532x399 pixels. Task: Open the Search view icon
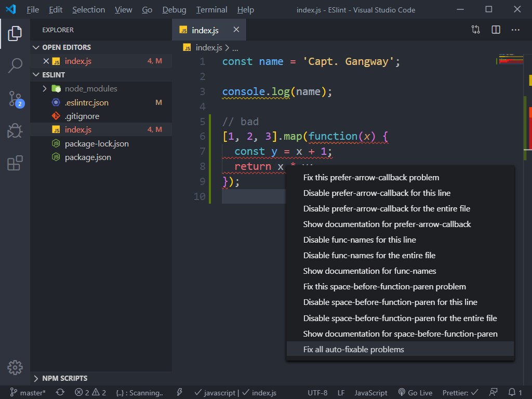click(x=15, y=65)
